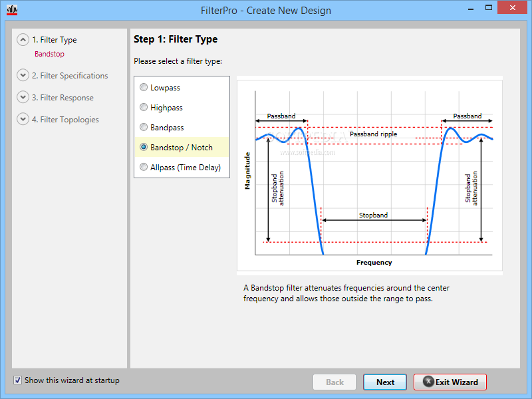Select the Highpass radio button

tap(144, 107)
